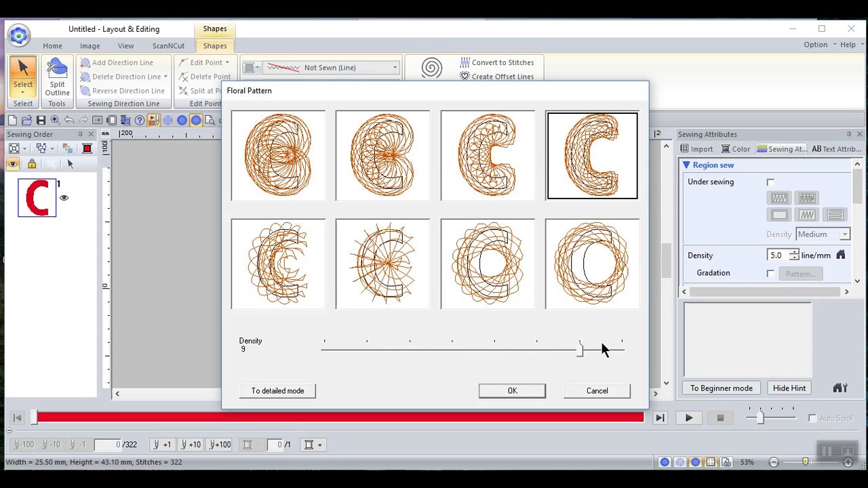Image resolution: width=868 pixels, height=488 pixels.
Task: Jump to end of stitch simulation
Action: click(x=660, y=418)
